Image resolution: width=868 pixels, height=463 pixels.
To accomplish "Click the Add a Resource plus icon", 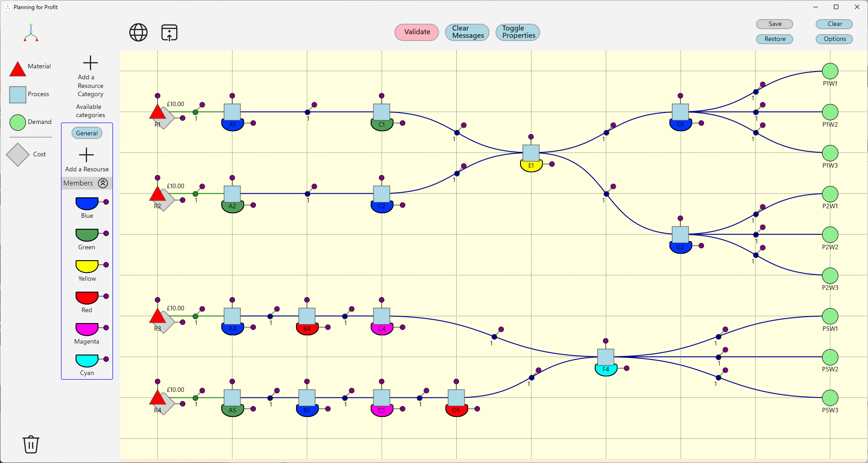I will pyautogui.click(x=86, y=155).
